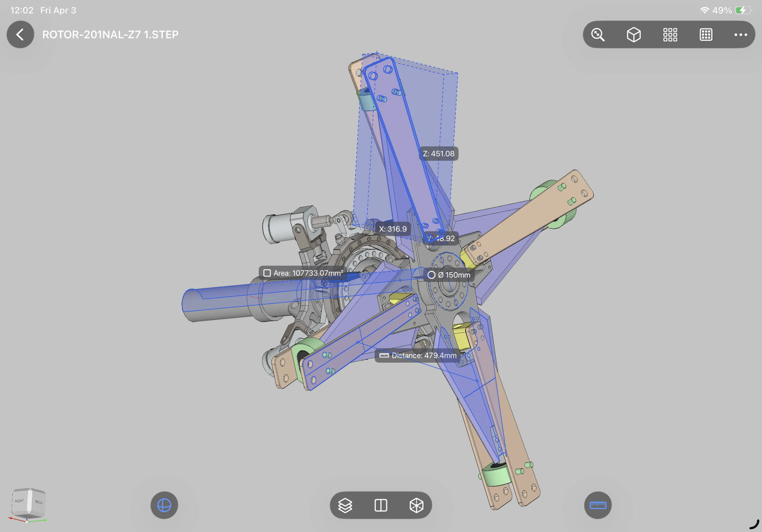
Task: Open the layers stack panel
Action: tap(345, 505)
